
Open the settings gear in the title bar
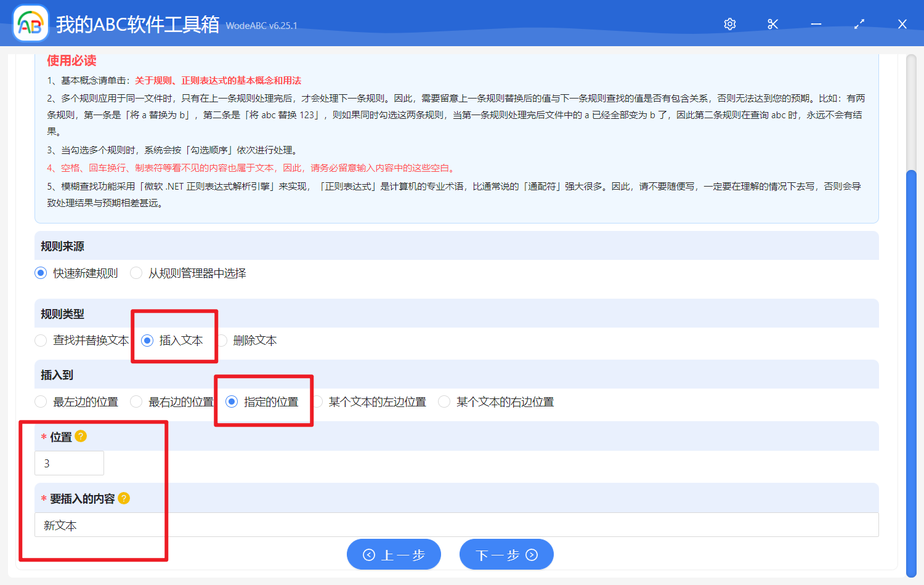[x=729, y=24]
